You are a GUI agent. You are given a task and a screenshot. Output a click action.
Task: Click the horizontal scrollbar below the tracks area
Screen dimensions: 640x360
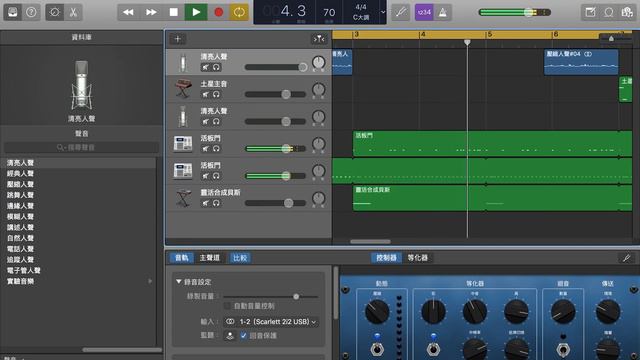370,241
